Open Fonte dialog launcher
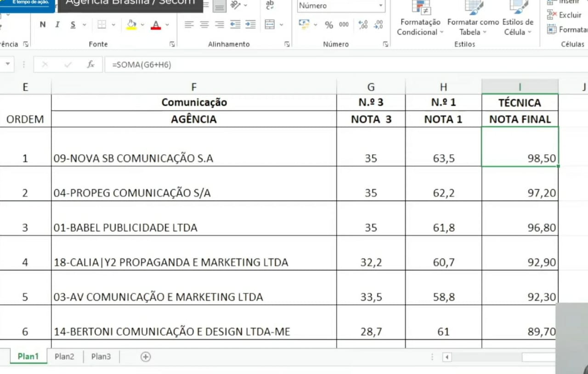 [x=172, y=45]
